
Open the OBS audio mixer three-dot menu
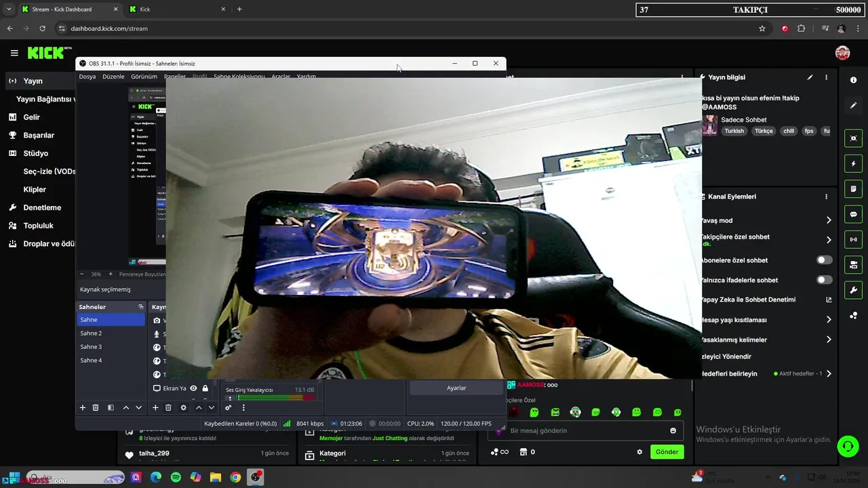click(x=243, y=407)
